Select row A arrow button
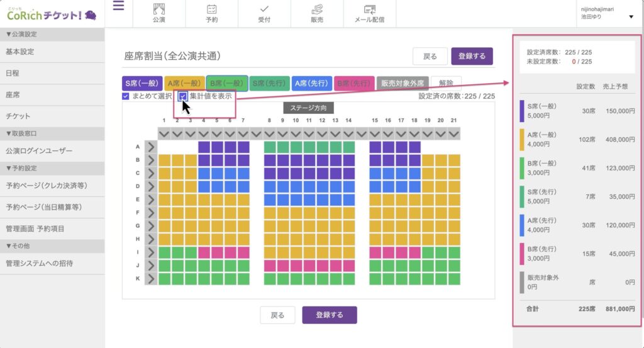644x348 pixels. click(x=151, y=147)
